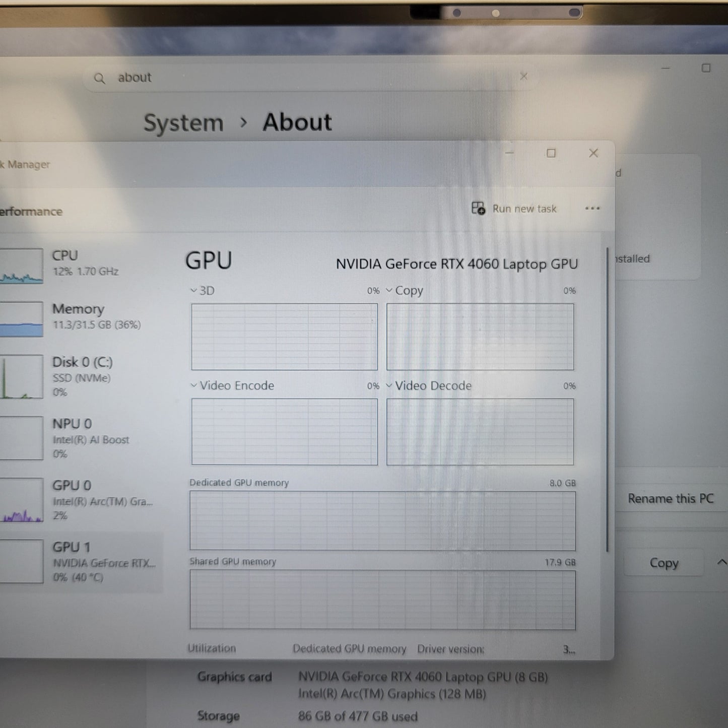The width and height of the screenshot is (728, 728).
Task: Click the 17.9 GB shared memory value
Action: coord(560,562)
